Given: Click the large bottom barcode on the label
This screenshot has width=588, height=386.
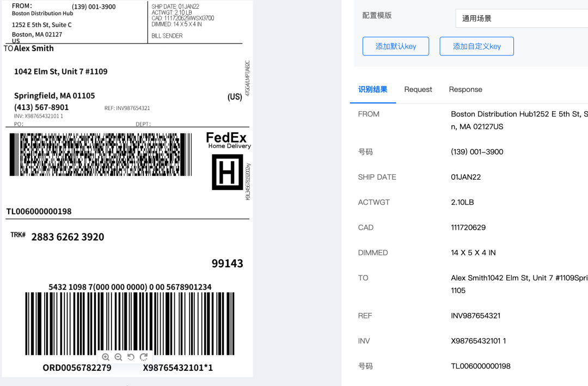Looking at the screenshot, I should [130, 324].
